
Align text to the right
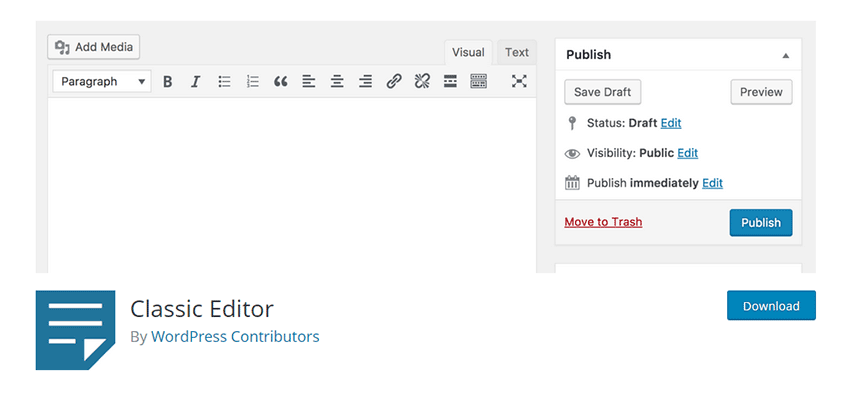[366, 82]
